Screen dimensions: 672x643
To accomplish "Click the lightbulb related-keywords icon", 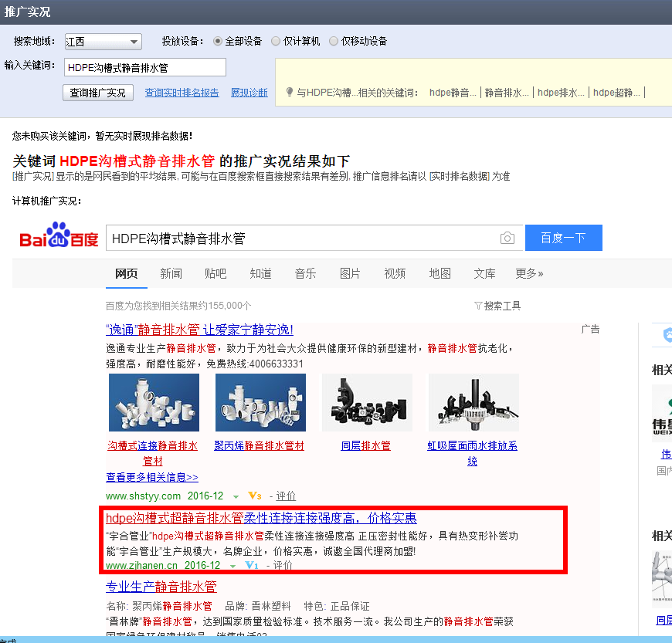I will click(290, 92).
